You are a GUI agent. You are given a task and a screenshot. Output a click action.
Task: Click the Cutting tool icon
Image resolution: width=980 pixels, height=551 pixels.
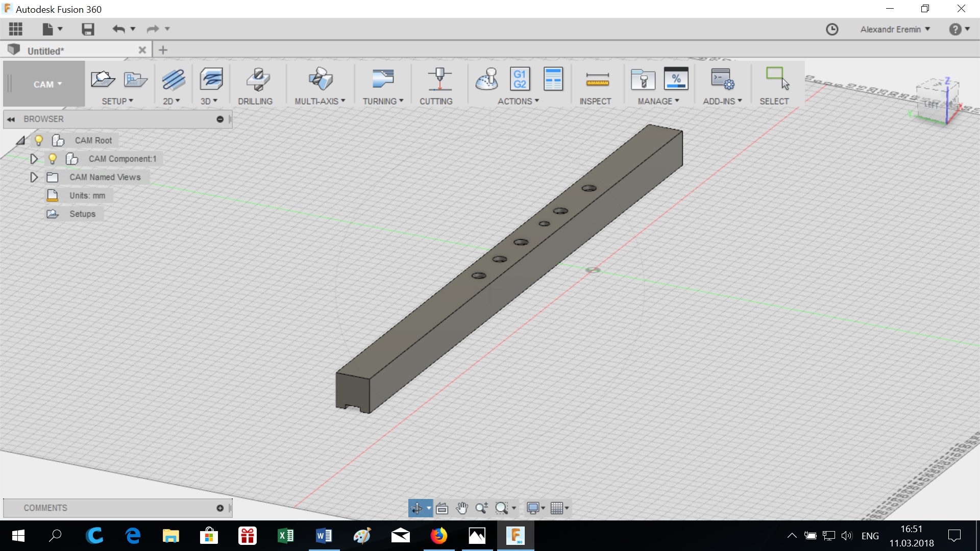[439, 79]
